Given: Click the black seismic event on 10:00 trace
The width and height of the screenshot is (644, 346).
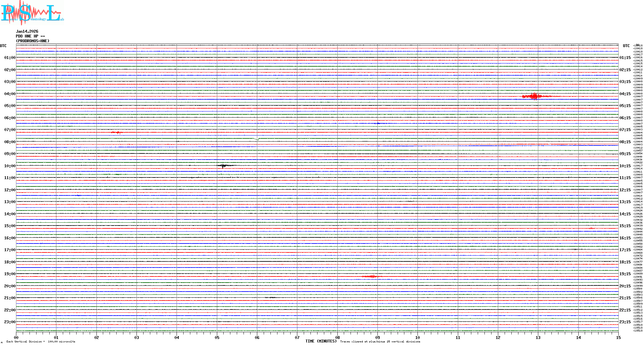Looking at the screenshot, I should click(x=223, y=166).
